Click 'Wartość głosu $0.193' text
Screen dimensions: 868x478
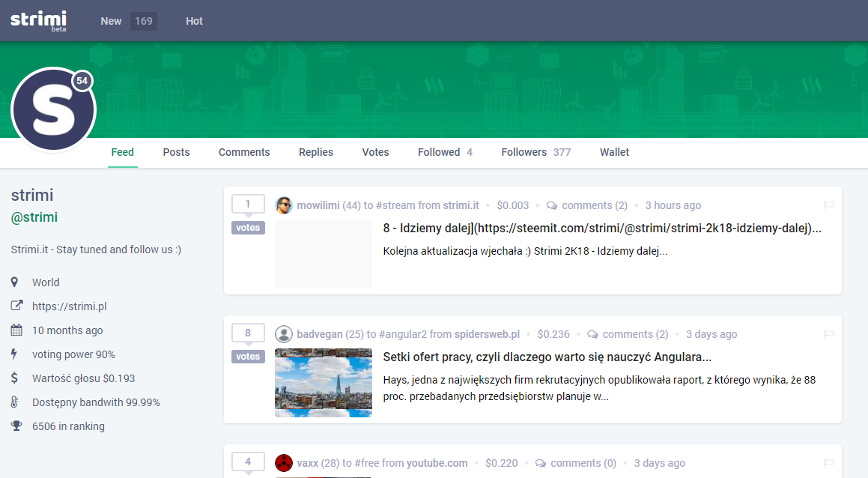[84, 378]
